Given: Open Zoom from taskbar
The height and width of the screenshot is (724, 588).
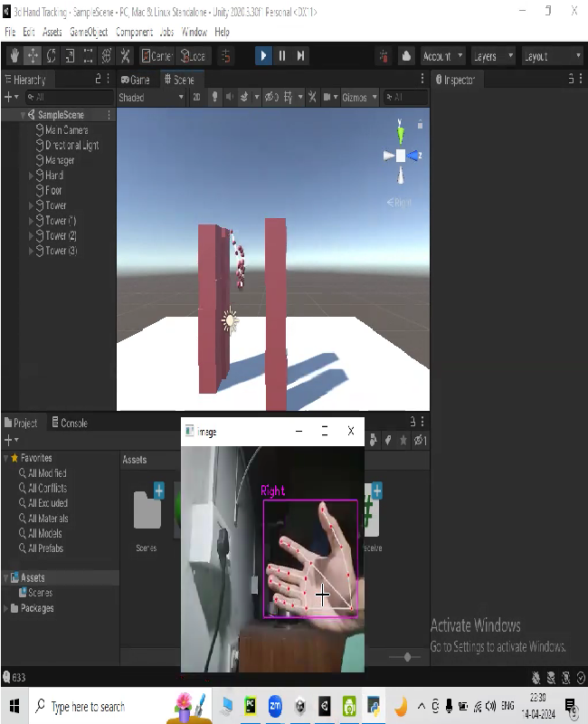Looking at the screenshot, I should coord(275,706).
